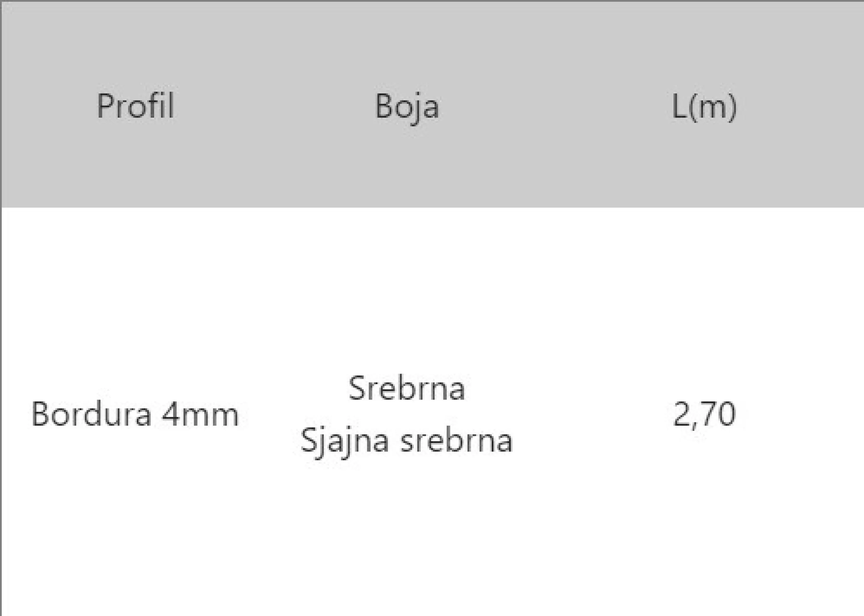The image size is (864, 616).
Task: Select the Bordura 4mm profile cell
Action: click(x=135, y=415)
